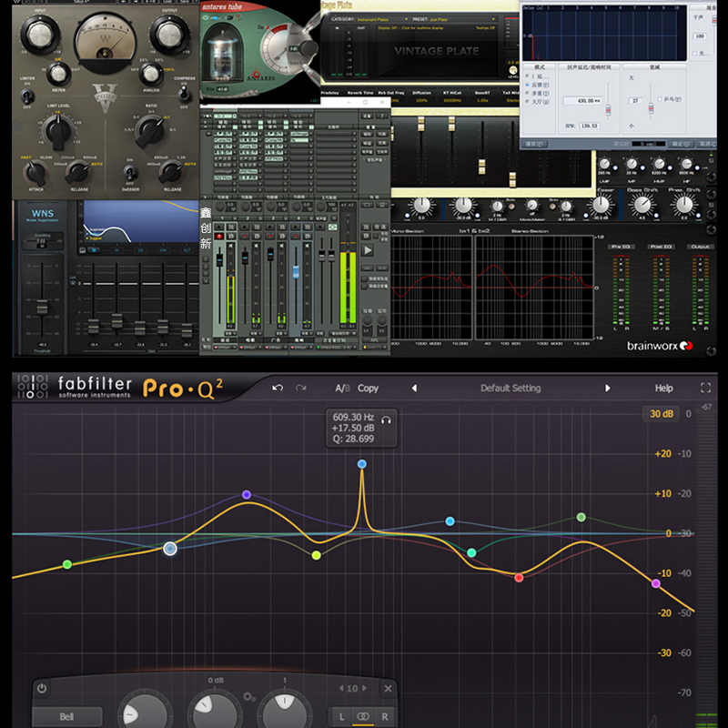The height and width of the screenshot is (728, 728).
Task: Set the band to Left channel
Action: click(x=342, y=717)
